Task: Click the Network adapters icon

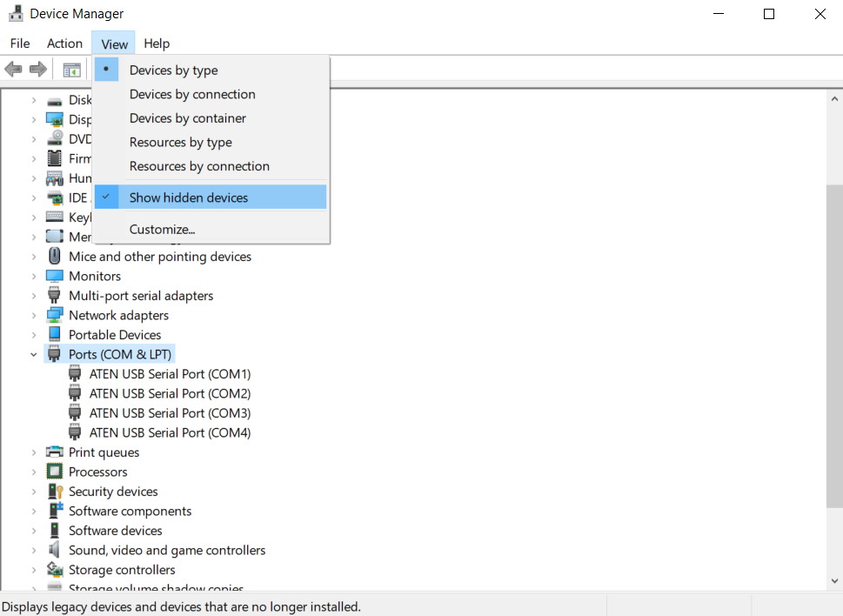Action: pyautogui.click(x=55, y=315)
